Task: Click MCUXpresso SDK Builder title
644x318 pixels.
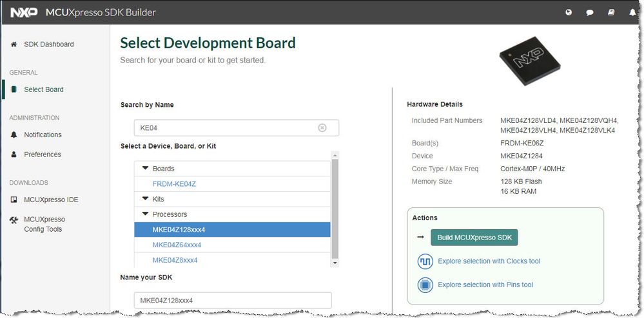Action: pyautogui.click(x=101, y=13)
